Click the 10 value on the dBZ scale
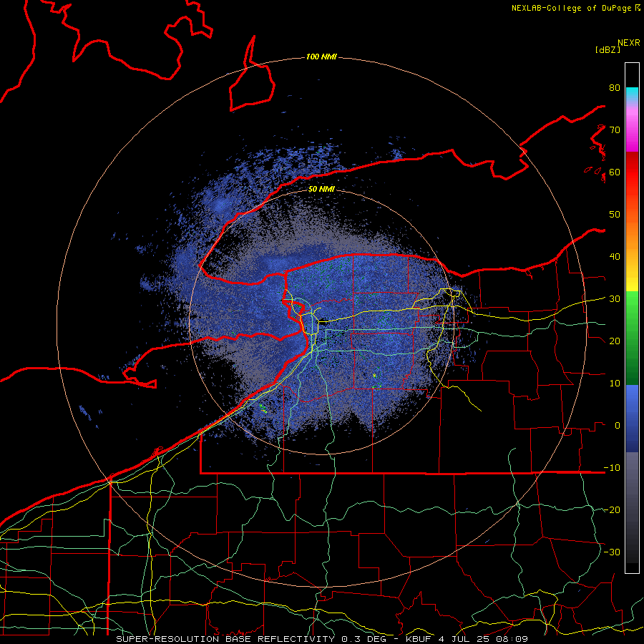This screenshot has width=644, height=644. [615, 384]
